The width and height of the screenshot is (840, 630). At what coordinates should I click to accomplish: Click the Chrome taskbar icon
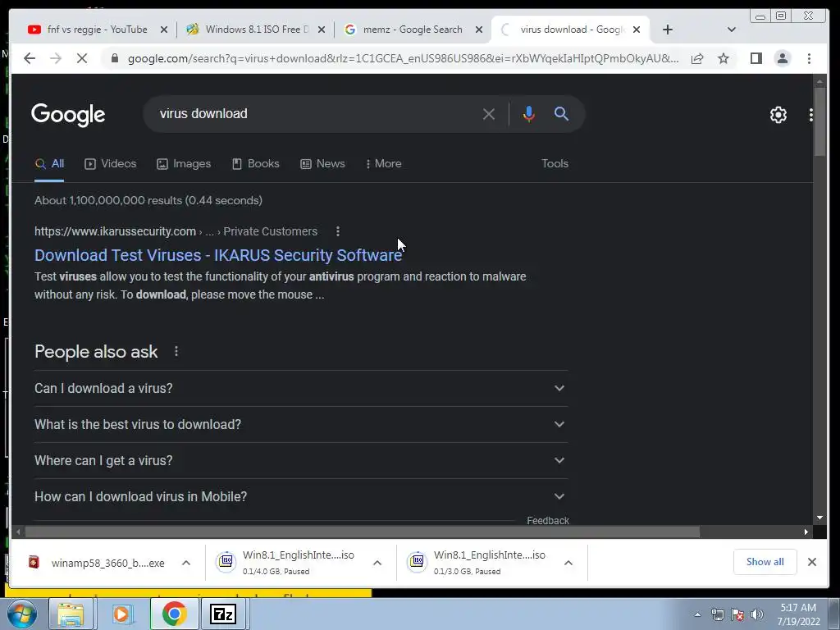click(174, 614)
